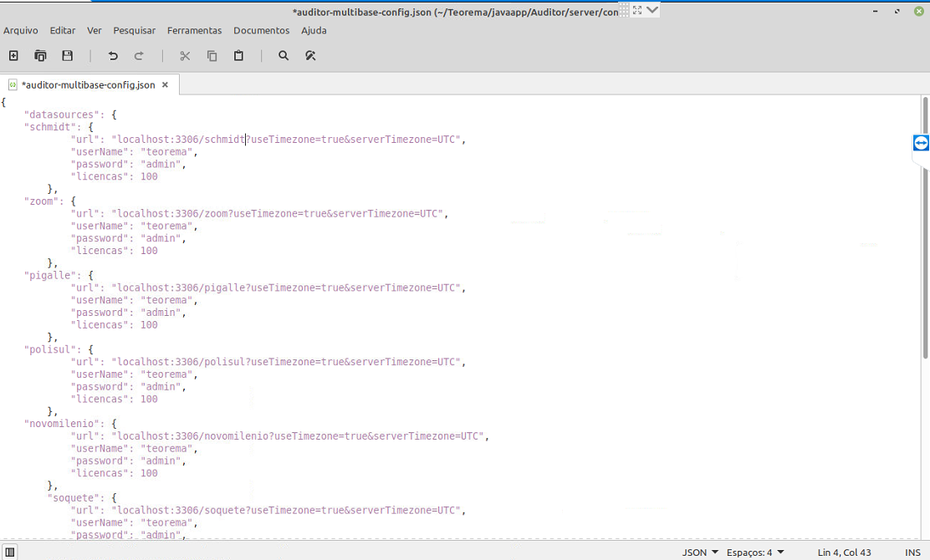Open find and replace icon
This screenshot has height=560, width=930.
click(x=310, y=56)
